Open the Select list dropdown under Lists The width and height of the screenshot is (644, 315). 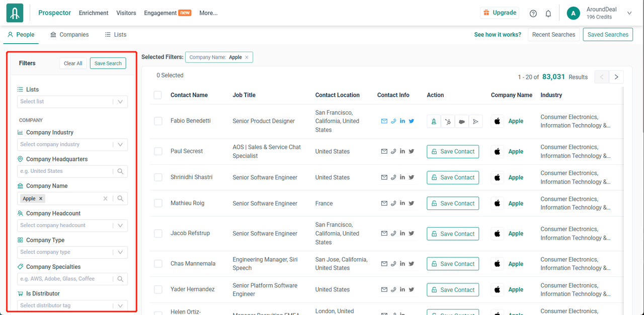72,101
